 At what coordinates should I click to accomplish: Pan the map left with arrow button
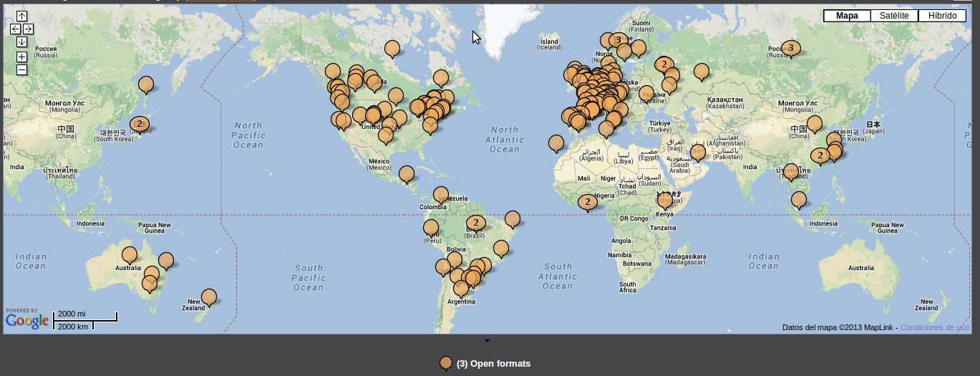coord(16,29)
